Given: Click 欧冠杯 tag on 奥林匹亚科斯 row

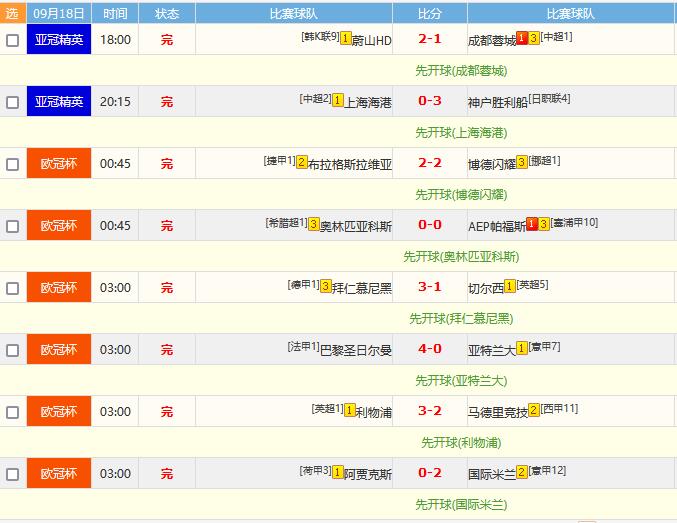Looking at the screenshot, I should pyautogui.click(x=59, y=225).
